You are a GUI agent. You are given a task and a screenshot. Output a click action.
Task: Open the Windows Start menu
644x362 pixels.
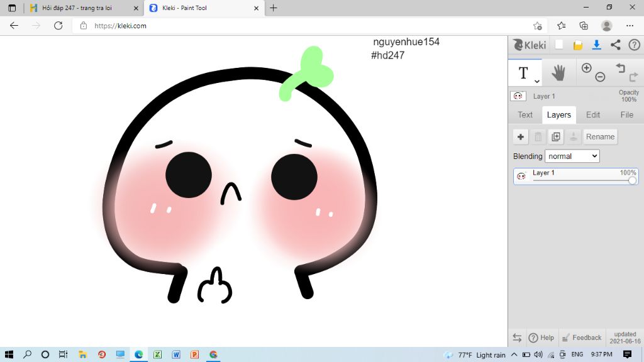click(9, 354)
